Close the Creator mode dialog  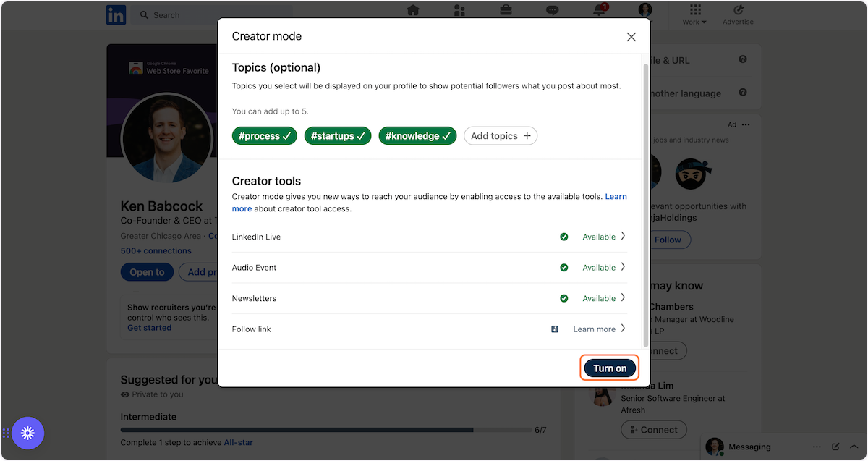point(631,37)
